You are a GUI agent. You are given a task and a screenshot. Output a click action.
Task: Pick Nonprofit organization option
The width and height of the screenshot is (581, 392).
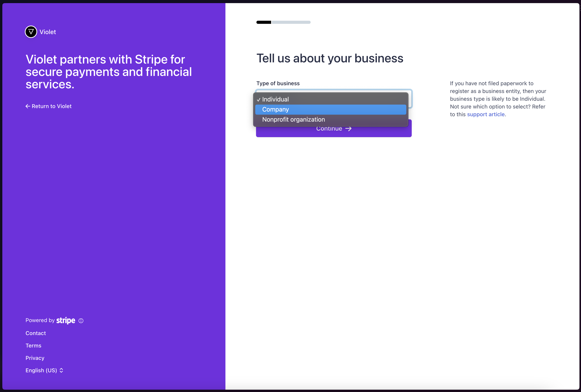click(x=293, y=120)
